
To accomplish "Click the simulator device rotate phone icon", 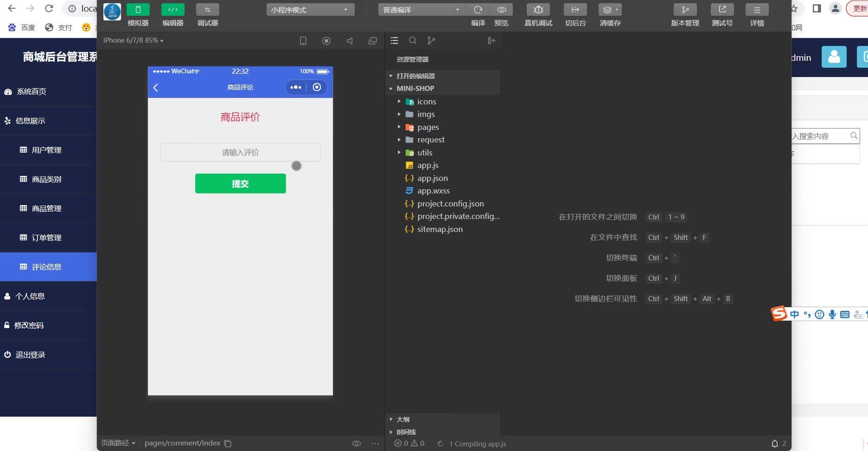I will click(x=303, y=41).
